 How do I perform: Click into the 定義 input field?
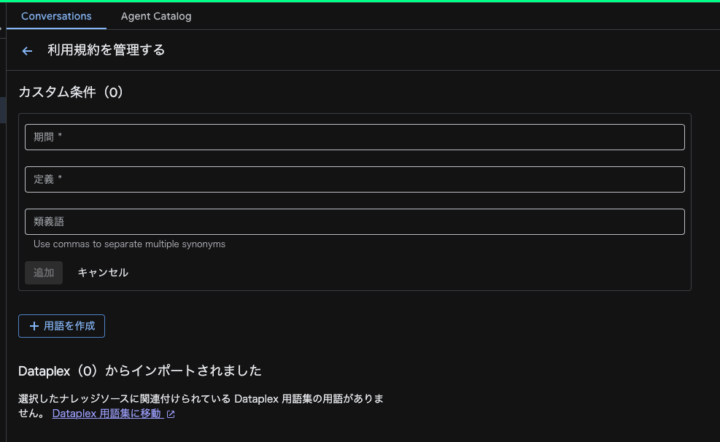pyautogui.click(x=354, y=179)
